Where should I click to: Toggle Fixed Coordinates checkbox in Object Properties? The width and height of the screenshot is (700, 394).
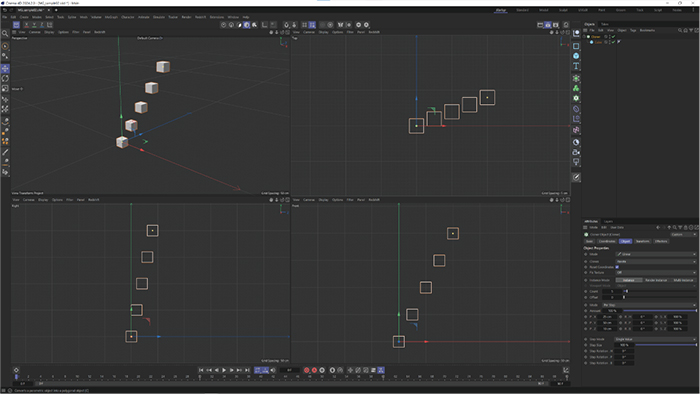pos(617,267)
